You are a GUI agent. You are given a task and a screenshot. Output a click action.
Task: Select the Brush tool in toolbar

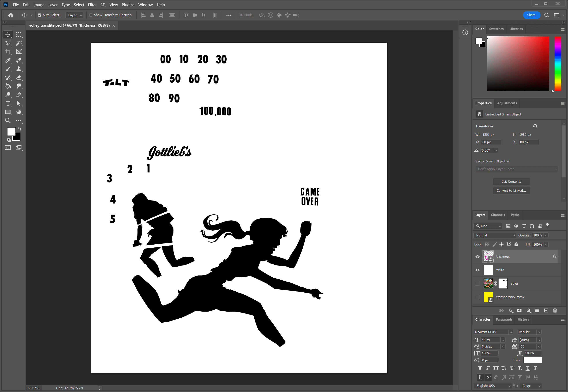(7, 69)
